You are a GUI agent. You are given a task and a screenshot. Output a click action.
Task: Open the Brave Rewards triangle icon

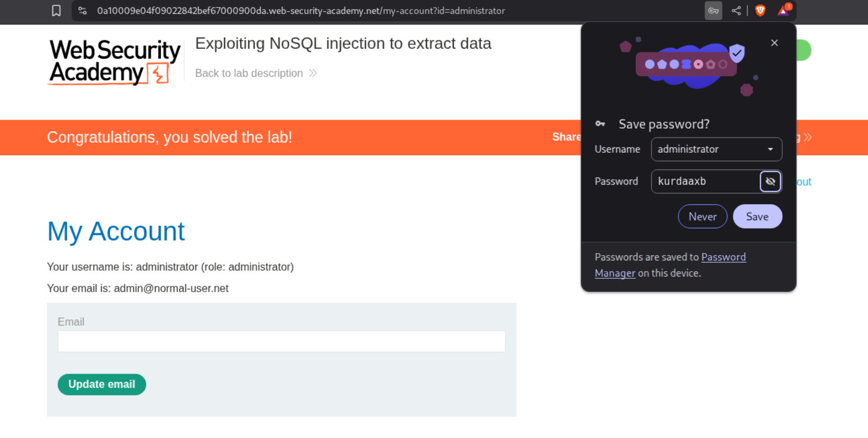coord(784,11)
